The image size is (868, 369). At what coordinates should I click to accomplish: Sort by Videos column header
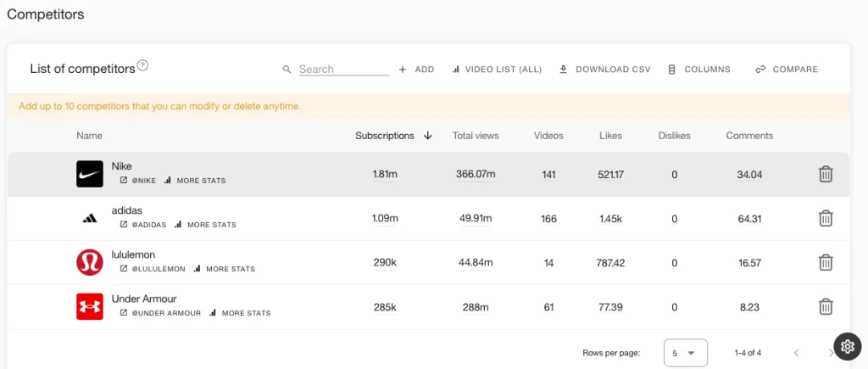[x=548, y=136]
